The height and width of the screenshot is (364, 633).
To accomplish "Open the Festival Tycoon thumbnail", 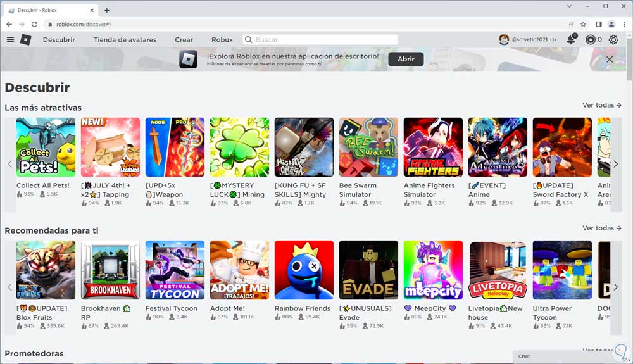I will pyautogui.click(x=175, y=270).
